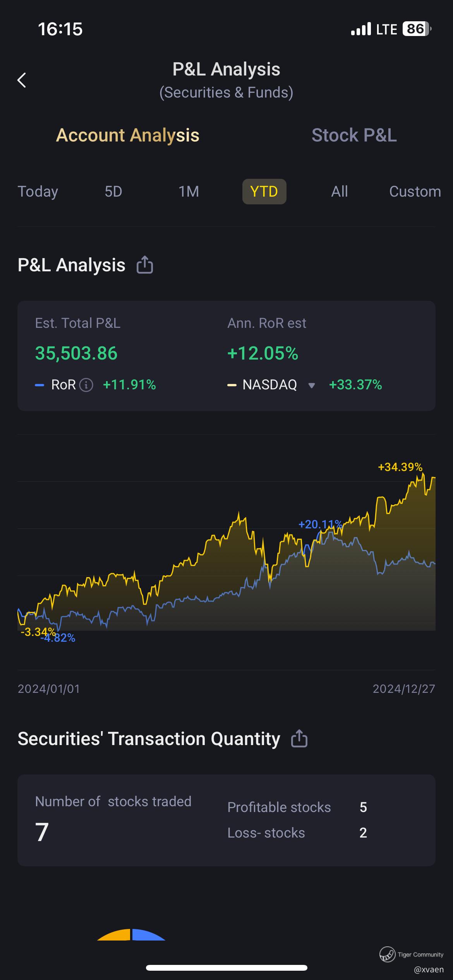453x980 pixels.
Task: Tap the battery status indicator
Action: pyautogui.click(x=417, y=29)
